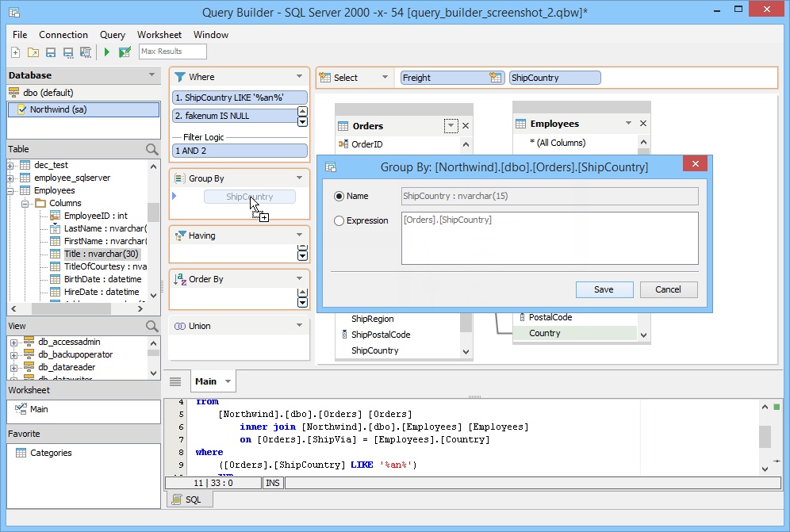
Task: Toggle the Northwind (sa) database checkbox
Action: tap(21, 109)
